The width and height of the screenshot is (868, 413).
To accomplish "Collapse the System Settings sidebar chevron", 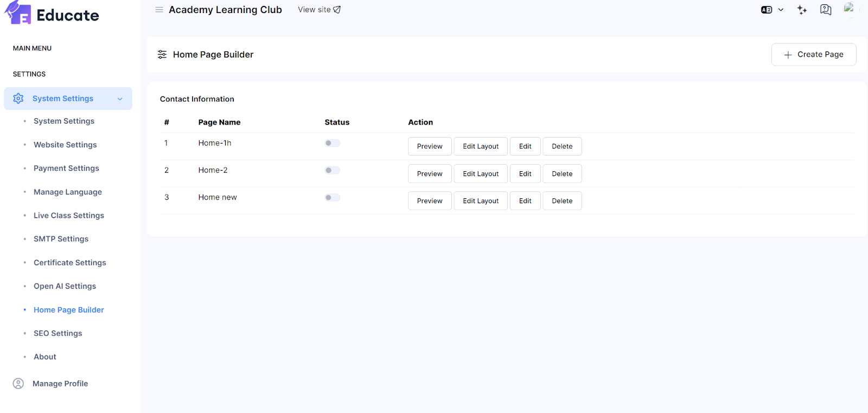I will [x=120, y=99].
